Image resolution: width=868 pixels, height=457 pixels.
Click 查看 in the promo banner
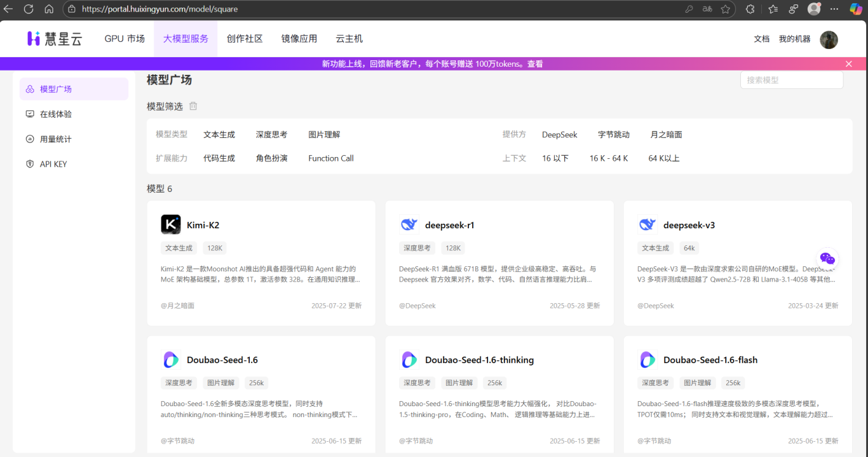pos(535,64)
